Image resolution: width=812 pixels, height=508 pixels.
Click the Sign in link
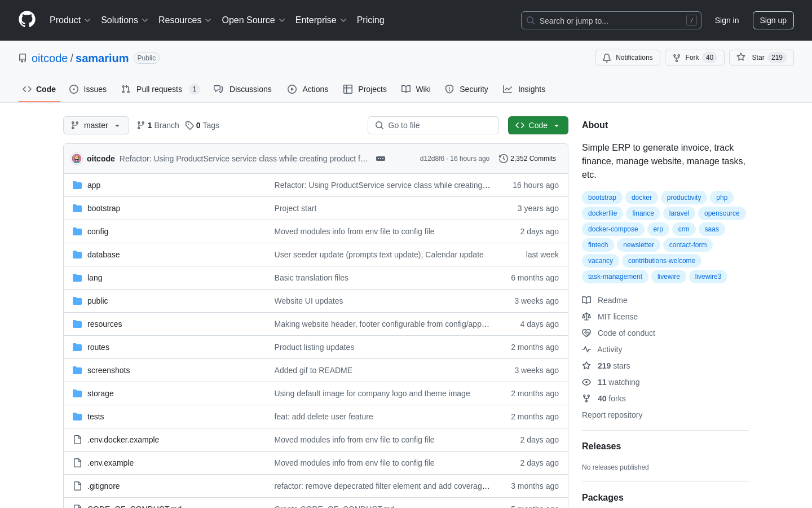tap(727, 20)
